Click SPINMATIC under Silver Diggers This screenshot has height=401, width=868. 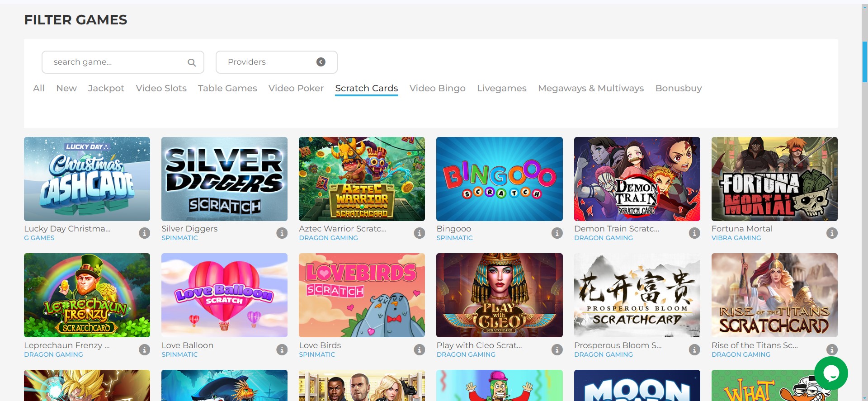(x=179, y=238)
